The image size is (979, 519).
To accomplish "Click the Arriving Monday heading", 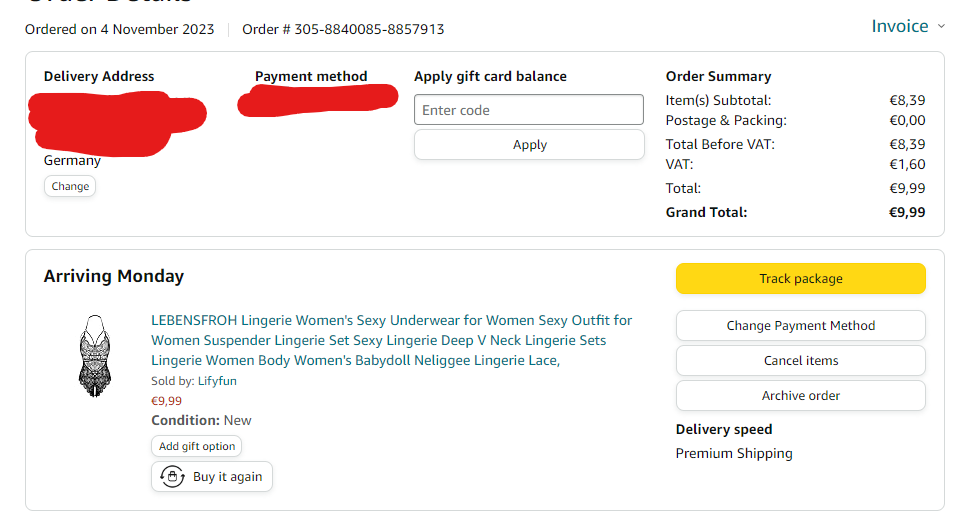I will pos(114,276).
